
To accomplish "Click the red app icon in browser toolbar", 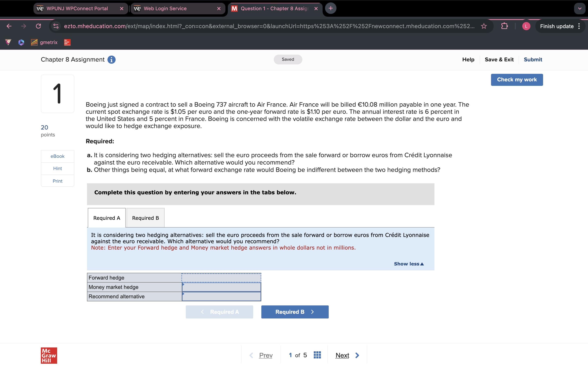I will [x=67, y=42].
